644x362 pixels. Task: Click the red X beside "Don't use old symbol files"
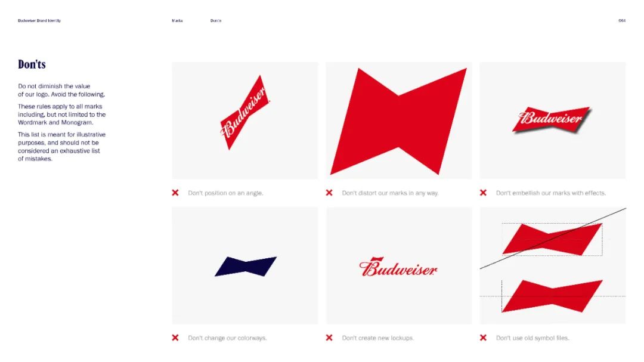pyautogui.click(x=484, y=338)
